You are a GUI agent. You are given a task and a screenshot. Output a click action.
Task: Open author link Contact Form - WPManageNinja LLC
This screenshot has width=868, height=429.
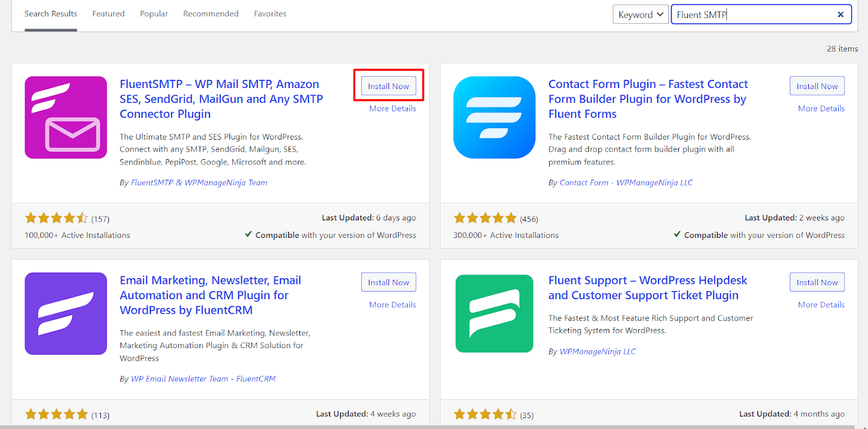point(626,182)
